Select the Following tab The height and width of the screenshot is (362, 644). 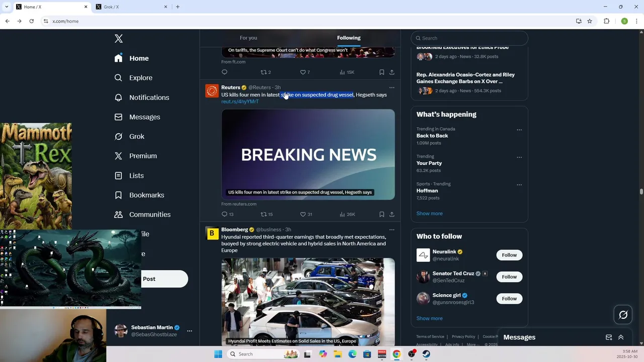[x=349, y=38]
